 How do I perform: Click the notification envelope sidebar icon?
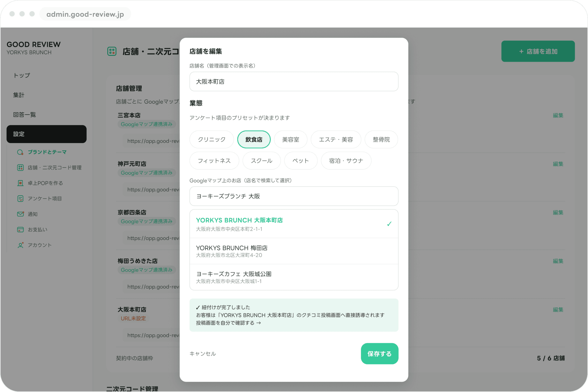20,214
